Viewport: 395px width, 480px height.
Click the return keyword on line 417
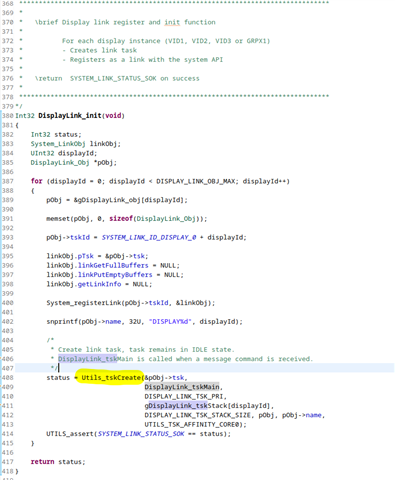[x=42, y=462]
